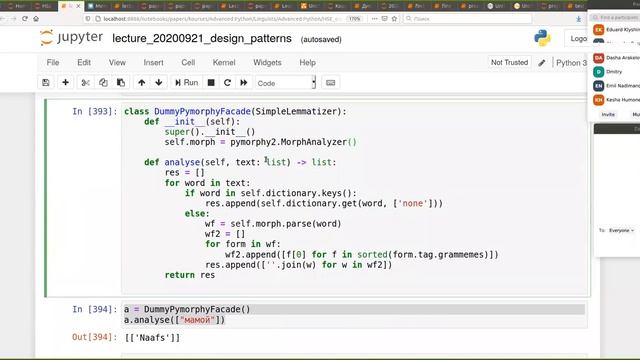Click the pencil edit icon near Python 3

(542, 63)
